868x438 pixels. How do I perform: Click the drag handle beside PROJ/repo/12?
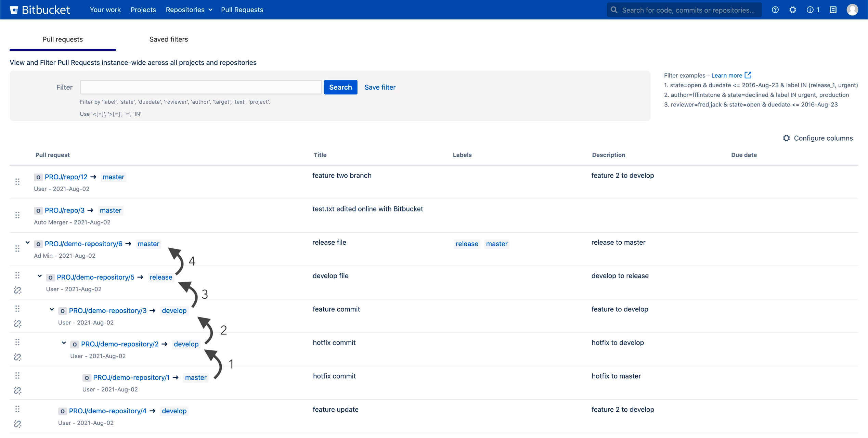click(x=17, y=182)
